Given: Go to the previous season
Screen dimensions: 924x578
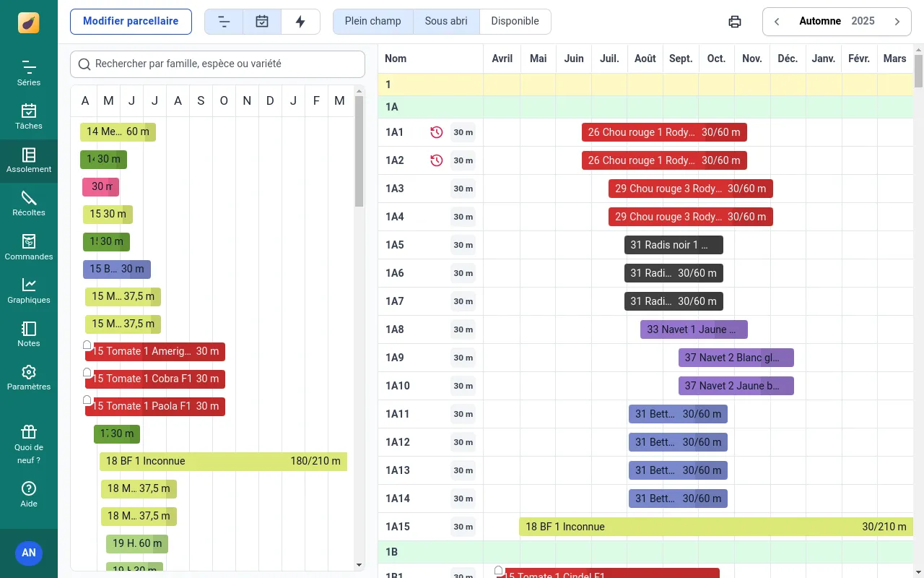Looking at the screenshot, I should 777,22.
